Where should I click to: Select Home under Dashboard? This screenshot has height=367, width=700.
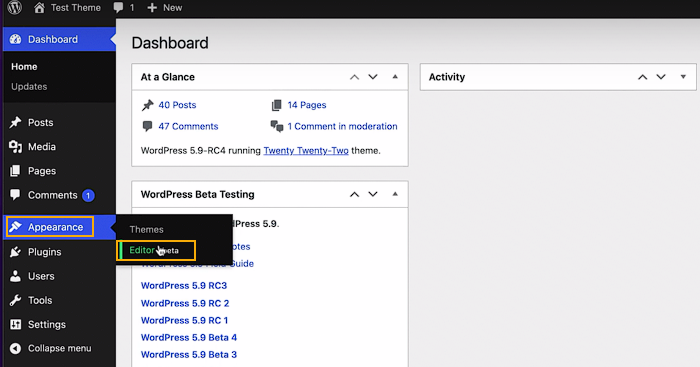pyautogui.click(x=24, y=67)
